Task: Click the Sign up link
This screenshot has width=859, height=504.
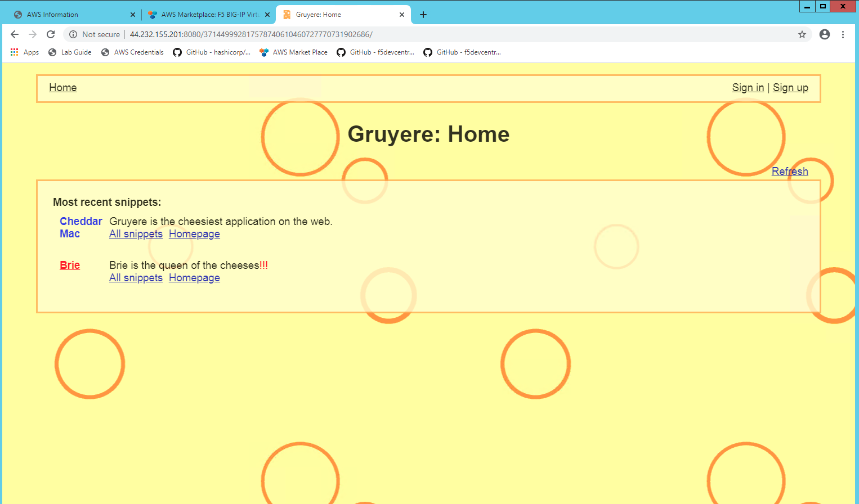Action: 790,88
